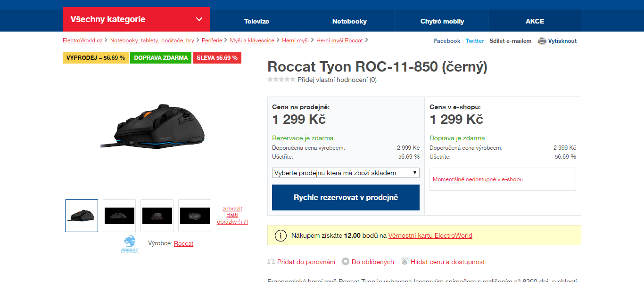This screenshot has width=644, height=282.
Task: Share the product on Twitter
Action: (475, 41)
